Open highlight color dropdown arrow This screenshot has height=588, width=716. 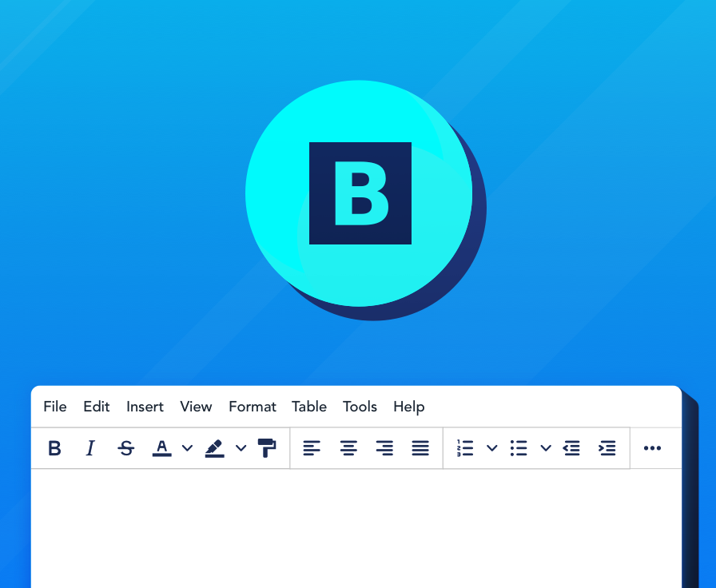241,448
